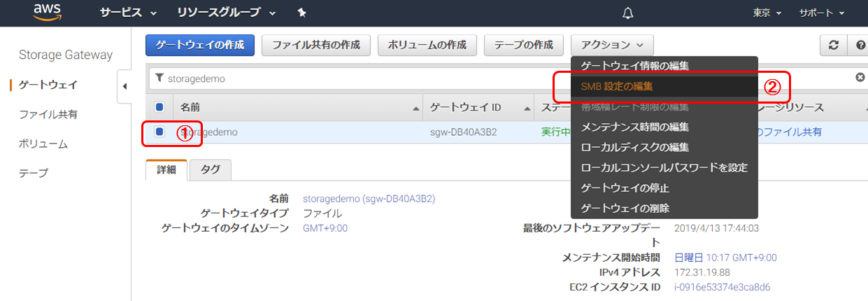The image size is (868, 301).
Task: Open the リソースグループ dropdown
Action: pos(226,13)
